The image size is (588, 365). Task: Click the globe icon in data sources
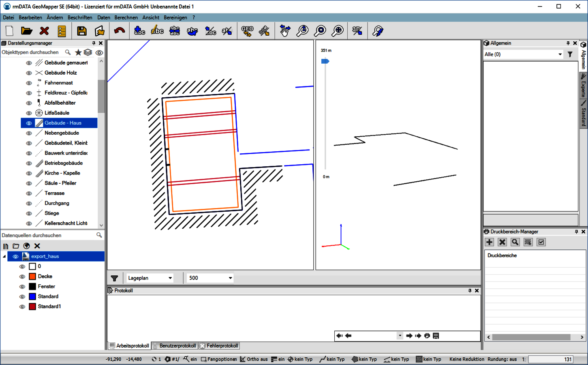coord(27,246)
